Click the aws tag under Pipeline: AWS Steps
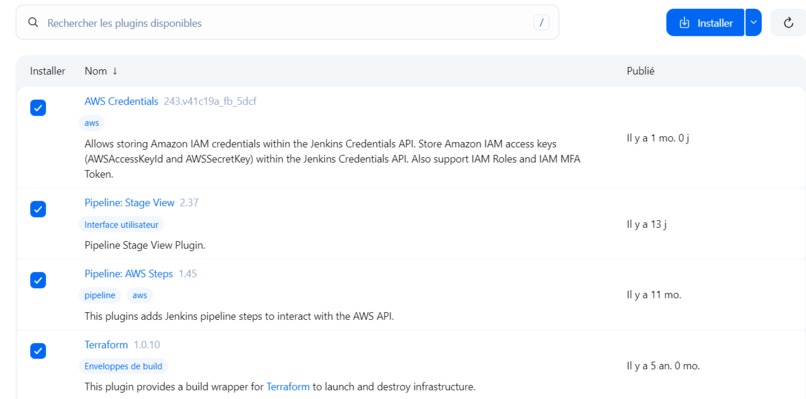This screenshot has width=806, height=399. (140, 296)
